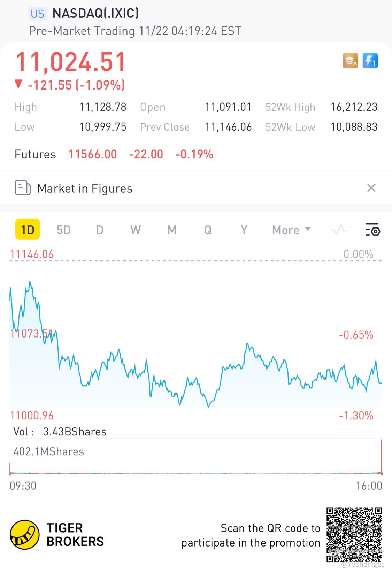Viewport: 392px width, 573px height.
Task: Choose the quarterly Q chart tab
Action: [208, 230]
